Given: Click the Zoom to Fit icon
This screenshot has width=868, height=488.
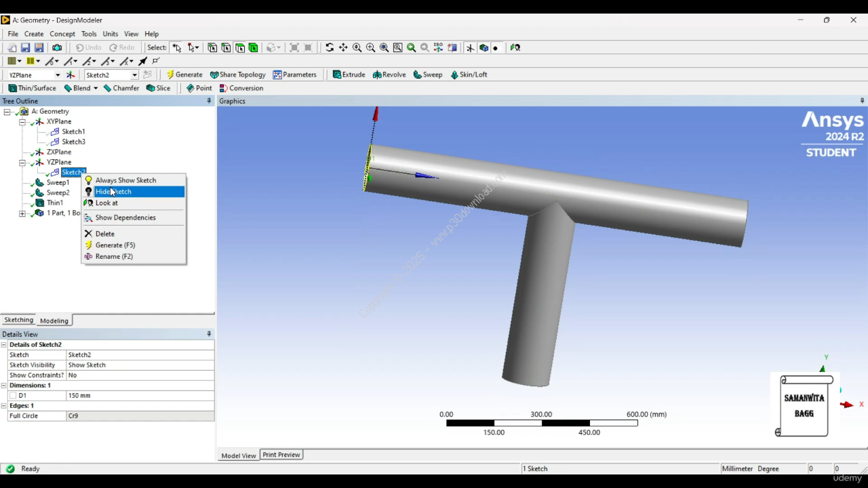Looking at the screenshot, I should [x=384, y=47].
